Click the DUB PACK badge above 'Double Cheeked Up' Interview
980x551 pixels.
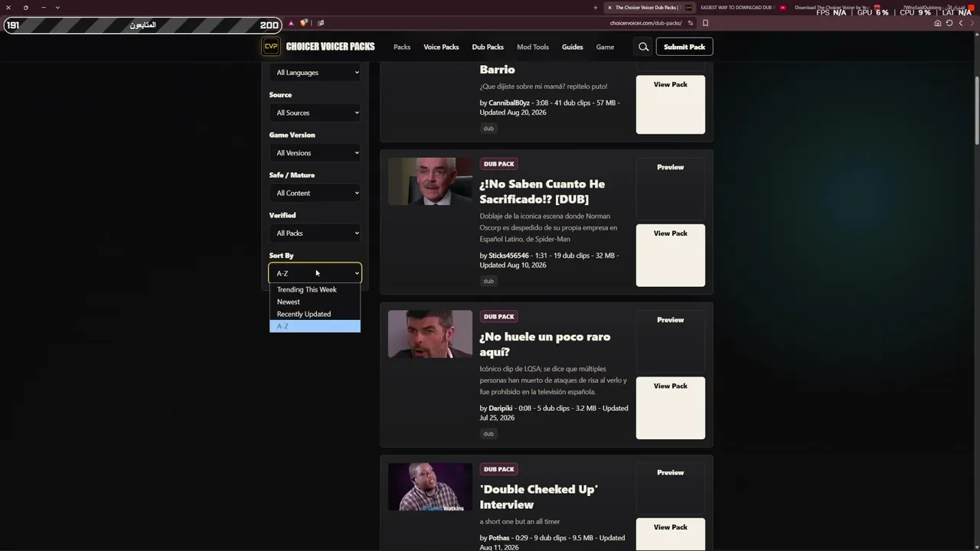coord(499,469)
